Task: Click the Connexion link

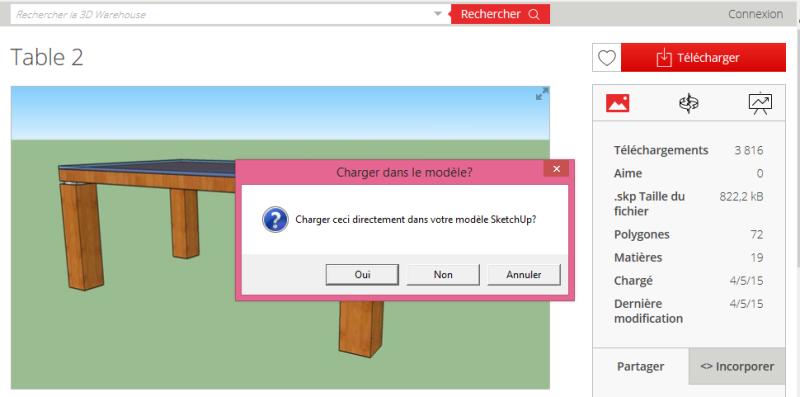Action: (x=755, y=14)
